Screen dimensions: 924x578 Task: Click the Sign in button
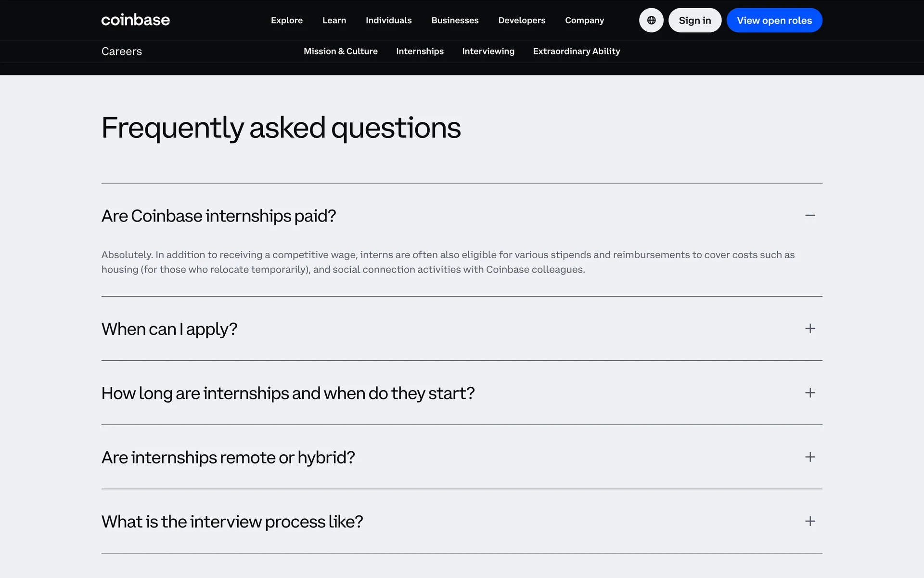click(694, 20)
